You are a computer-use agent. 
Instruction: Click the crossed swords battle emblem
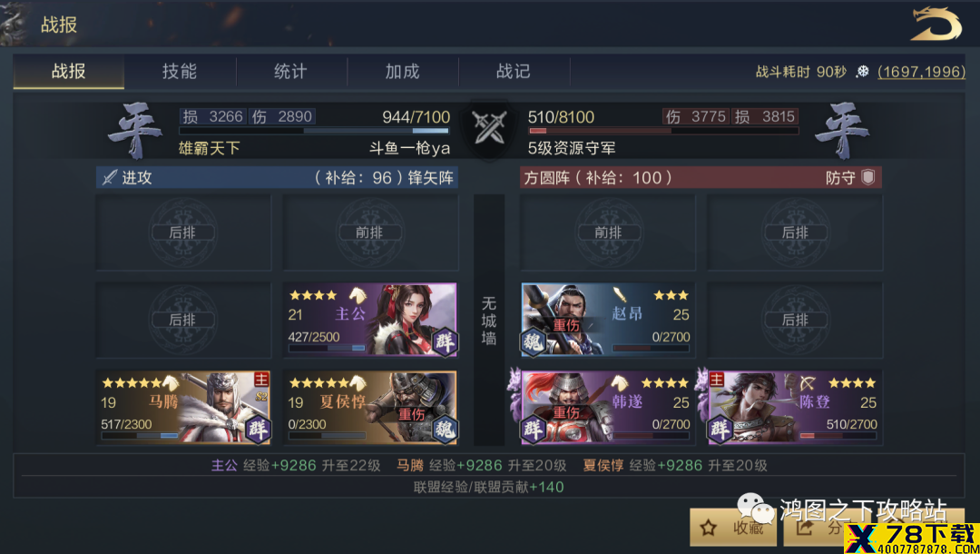489,127
